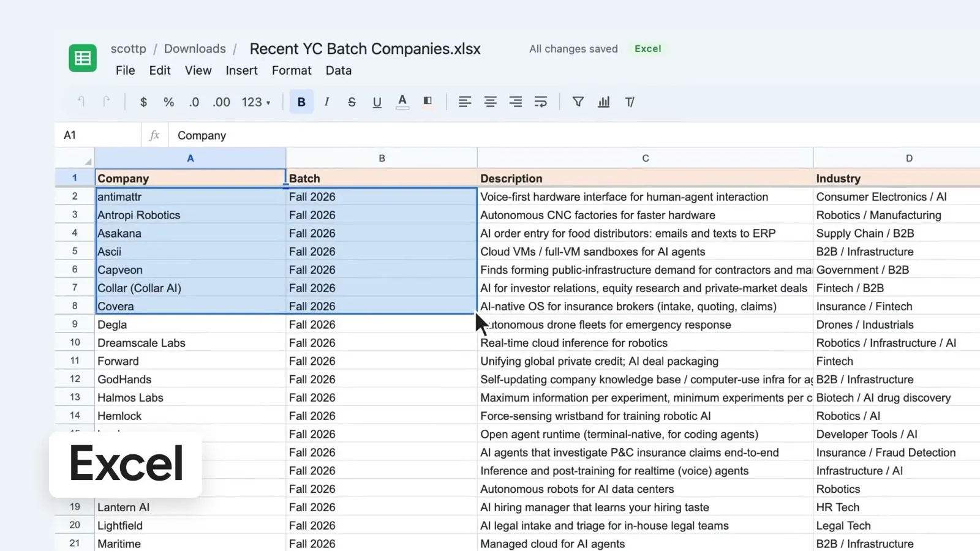This screenshot has height=551, width=980.
Task: Apply currency format with dollar icon
Action: tap(143, 102)
